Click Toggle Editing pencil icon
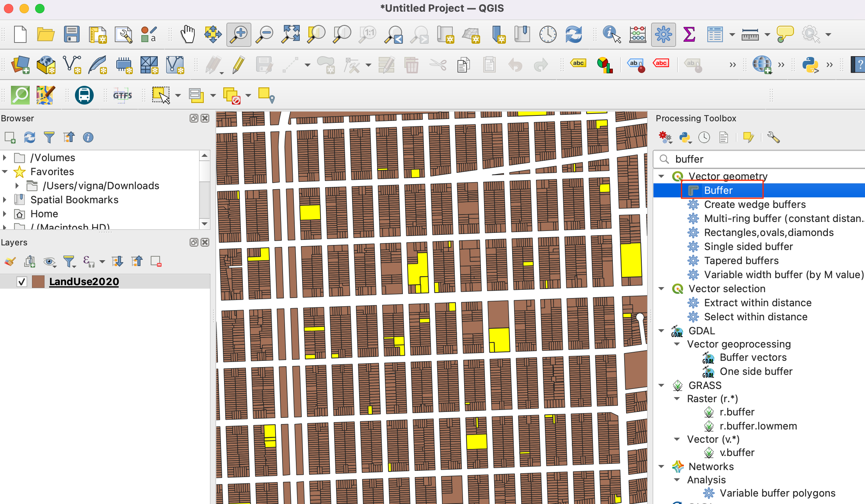The width and height of the screenshot is (865, 504). [x=238, y=65]
